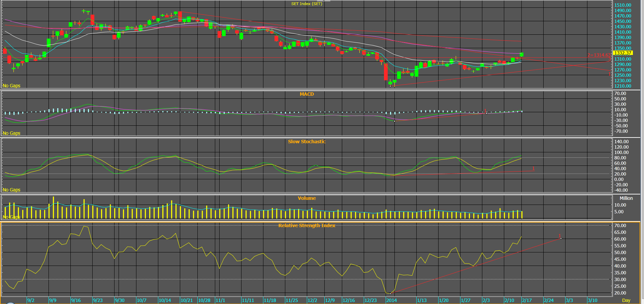The image size is (644, 304).
Task: Select the MACD trendline right handle
Action: coord(486,113)
